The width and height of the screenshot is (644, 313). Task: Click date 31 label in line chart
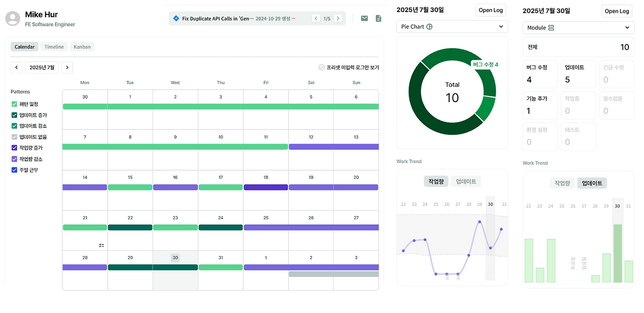505,204
